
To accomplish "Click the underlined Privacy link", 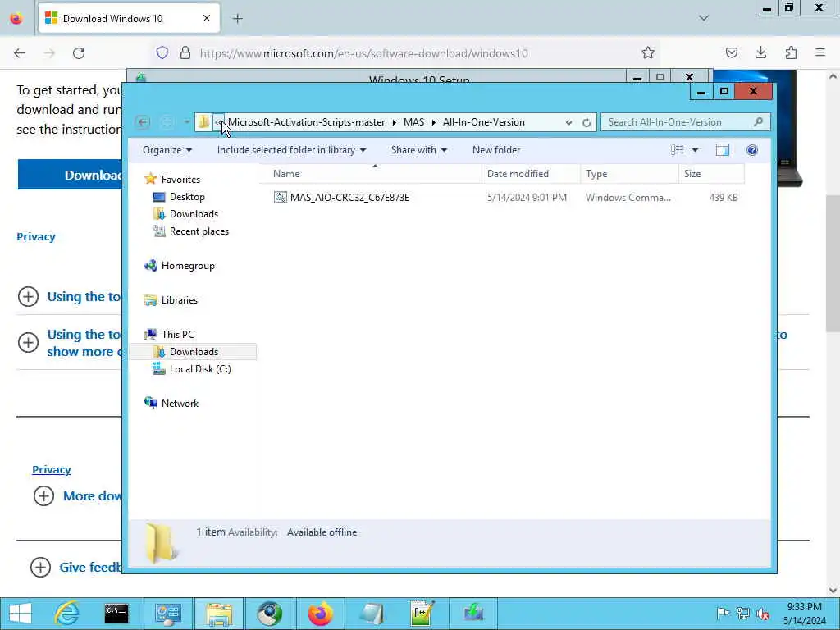I will coord(52,469).
